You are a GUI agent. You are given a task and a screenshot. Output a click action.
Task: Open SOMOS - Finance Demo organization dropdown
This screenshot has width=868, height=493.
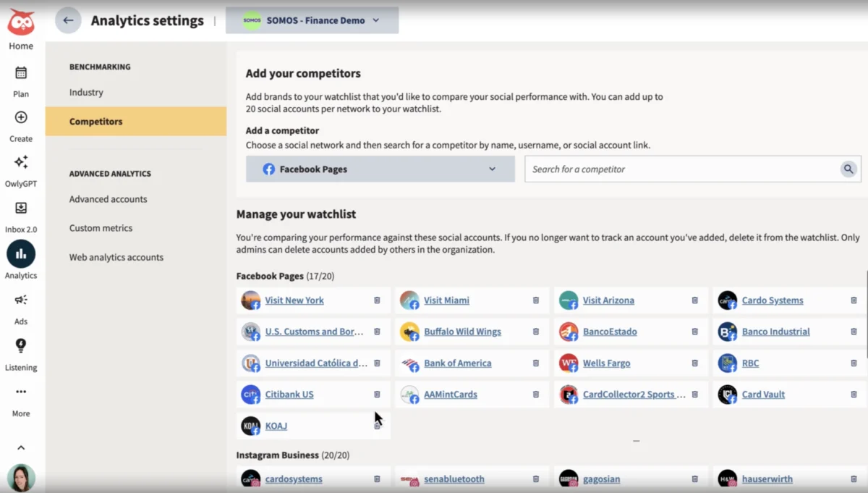312,20
